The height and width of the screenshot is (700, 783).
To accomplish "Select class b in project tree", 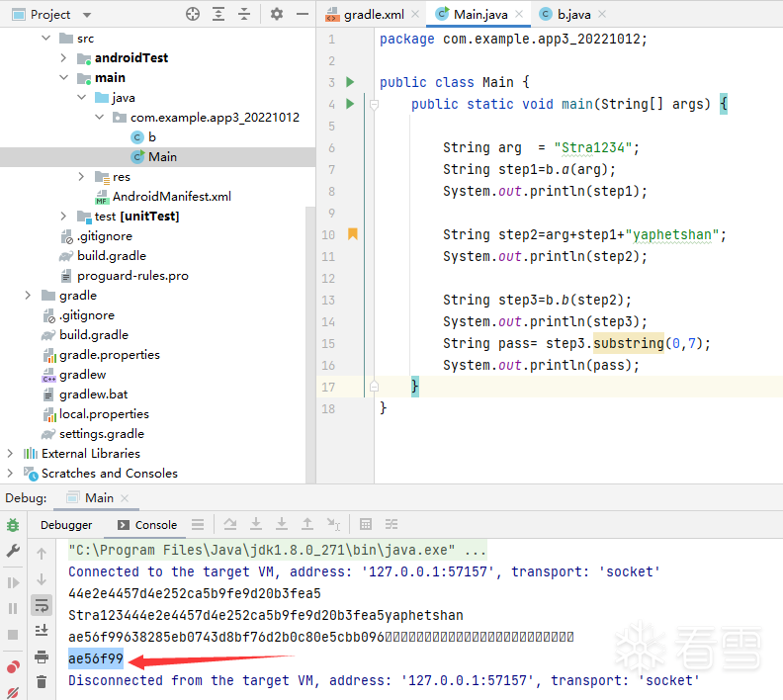I will [x=143, y=136].
